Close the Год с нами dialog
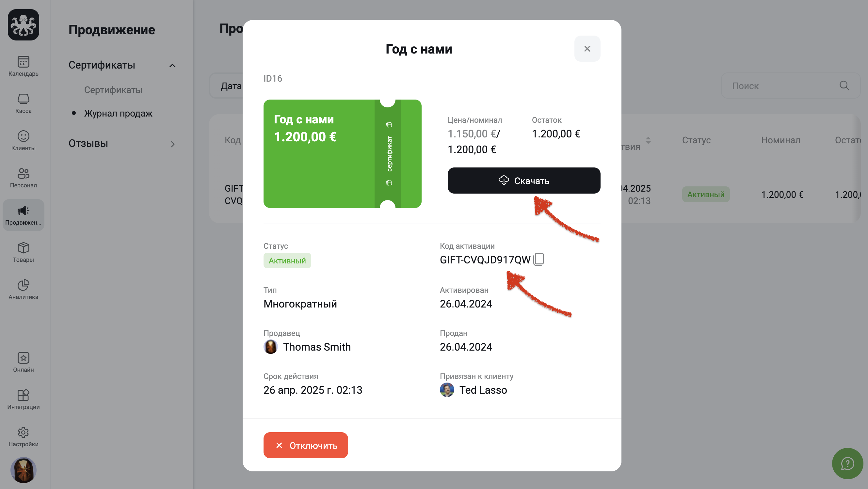Screen dimensions: 868x489 click(587, 49)
